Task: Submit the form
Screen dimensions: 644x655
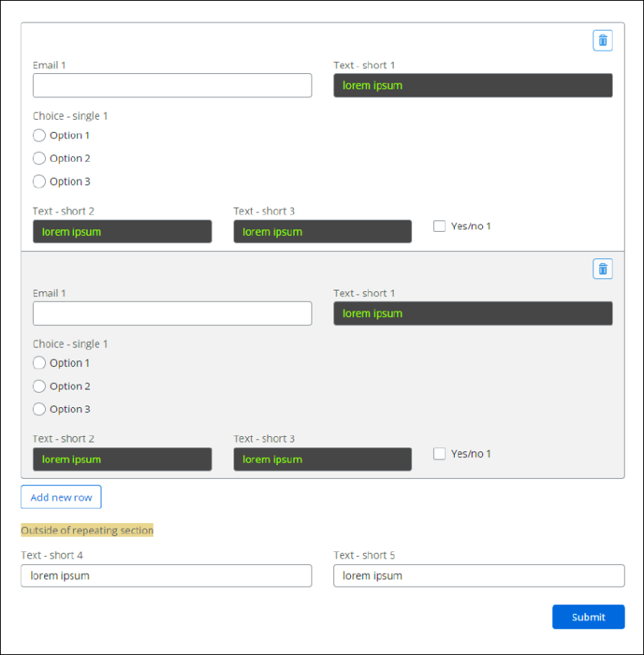Action: tap(588, 616)
